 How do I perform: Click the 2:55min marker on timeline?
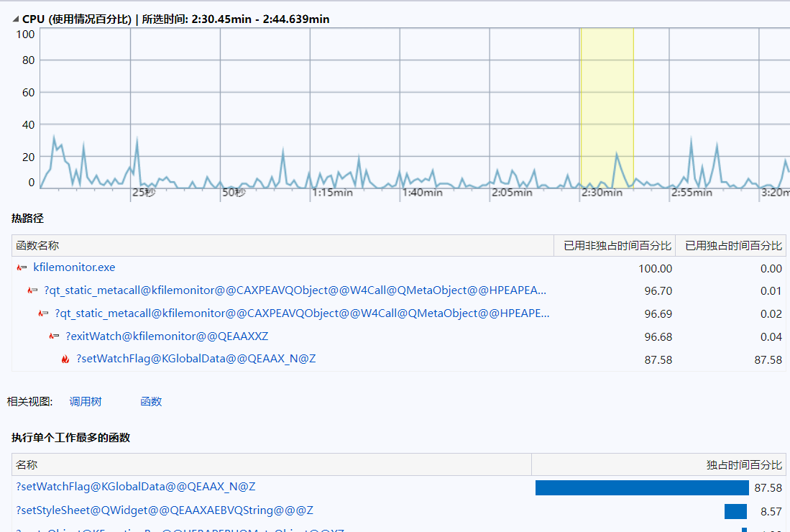(x=692, y=193)
